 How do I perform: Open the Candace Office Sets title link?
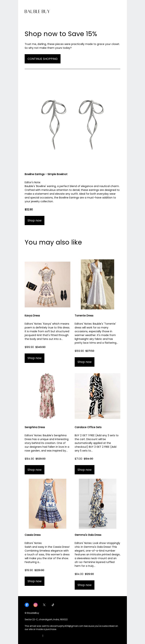88,427
